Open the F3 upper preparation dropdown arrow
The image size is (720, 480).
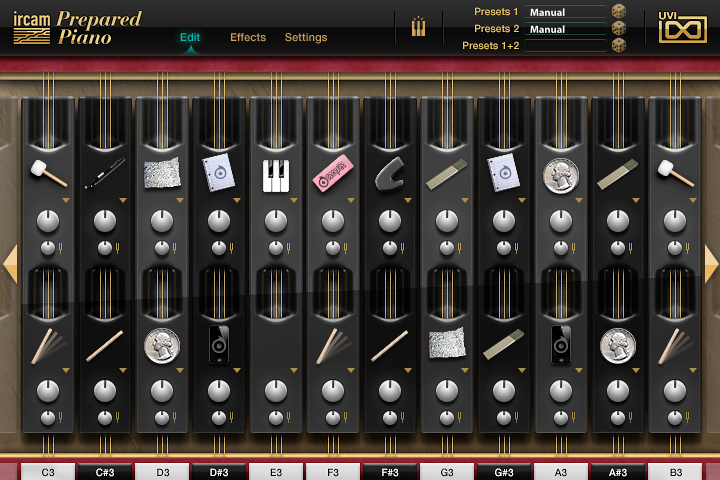351,200
